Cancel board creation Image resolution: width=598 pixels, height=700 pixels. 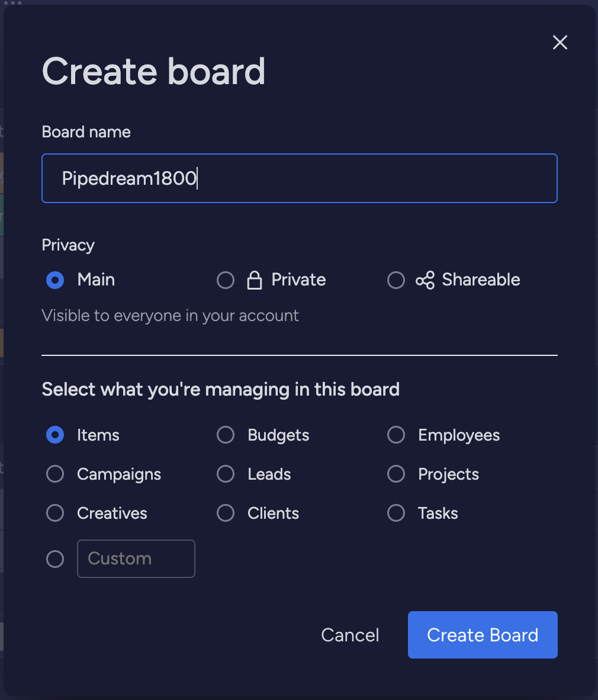pos(350,635)
